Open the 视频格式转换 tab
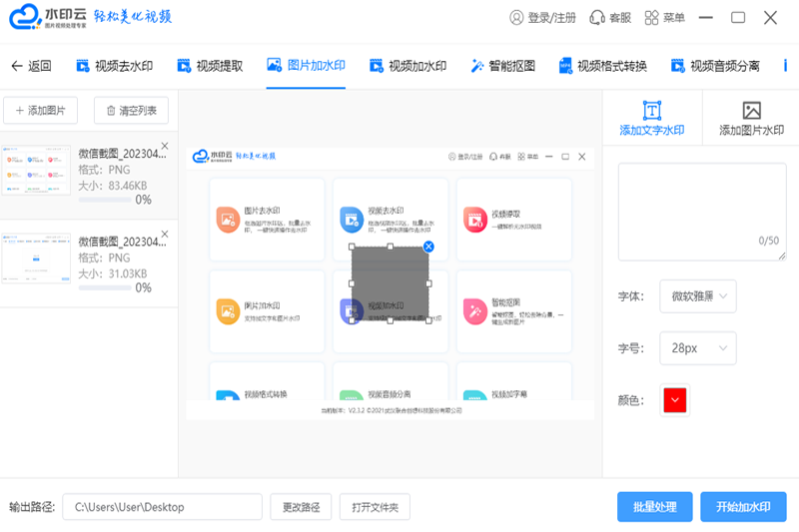This screenshot has width=799, height=532. pyautogui.click(x=602, y=66)
